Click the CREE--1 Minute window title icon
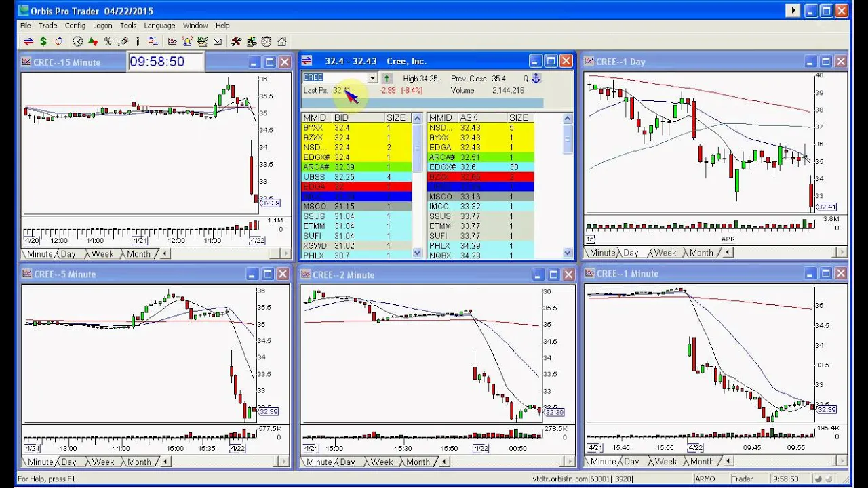The image size is (868, 488). 589,273
